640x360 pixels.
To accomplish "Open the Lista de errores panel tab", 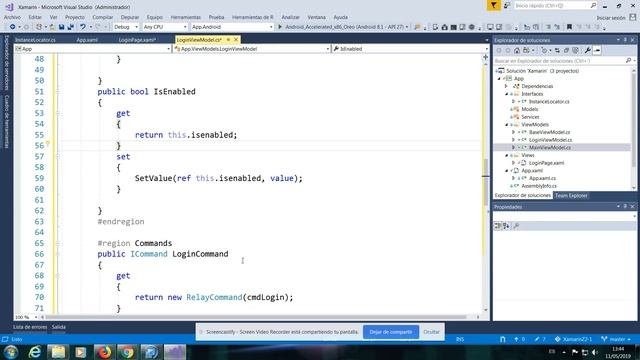I will click(x=30, y=327).
